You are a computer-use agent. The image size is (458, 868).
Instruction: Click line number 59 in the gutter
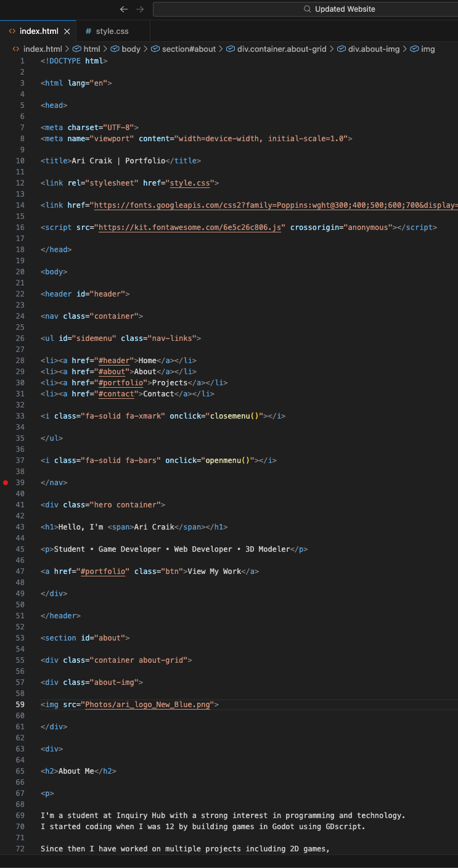tap(20, 704)
